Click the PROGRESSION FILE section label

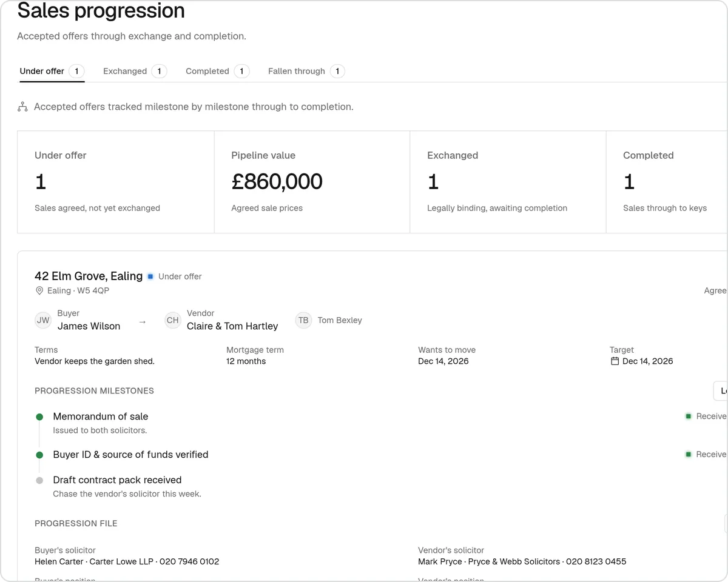[x=76, y=524]
